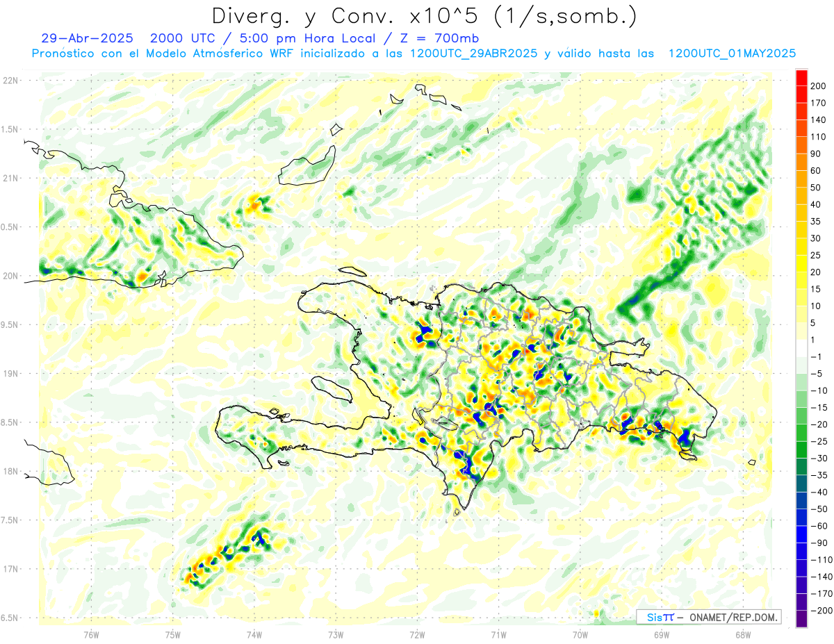The width and height of the screenshot is (834, 644).
Task: Click the white swatch between 1 and -1
Action: pyautogui.click(x=801, y=348)
